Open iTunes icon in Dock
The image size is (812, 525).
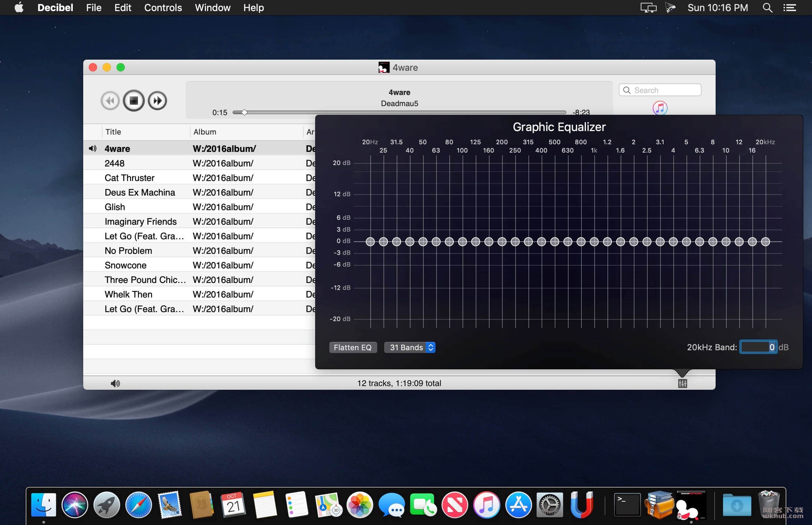[x=486, y=505]
